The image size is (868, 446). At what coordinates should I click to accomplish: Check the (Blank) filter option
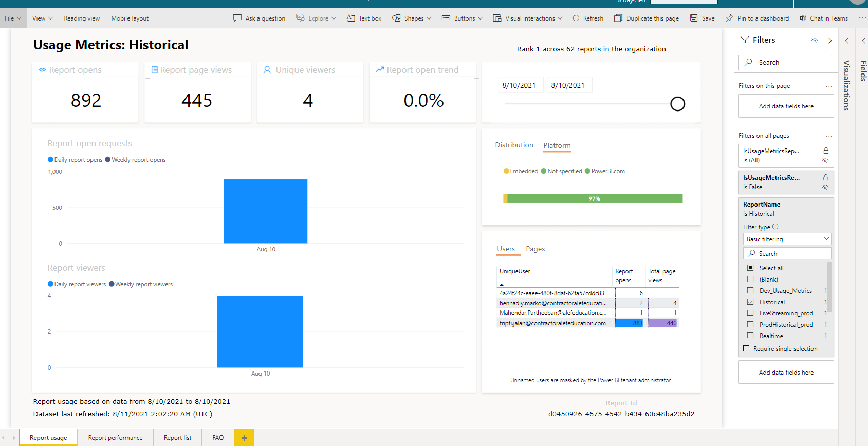click(750, 279)
